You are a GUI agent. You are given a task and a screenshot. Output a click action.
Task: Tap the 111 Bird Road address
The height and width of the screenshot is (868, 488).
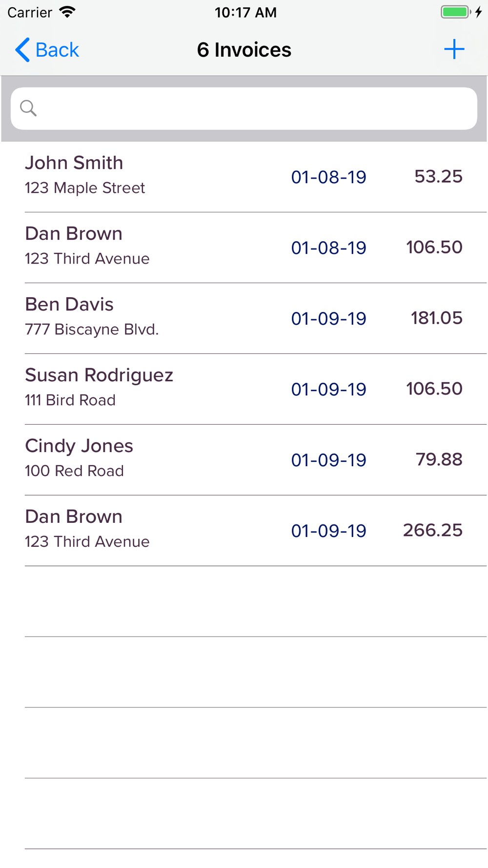point(70,400)
